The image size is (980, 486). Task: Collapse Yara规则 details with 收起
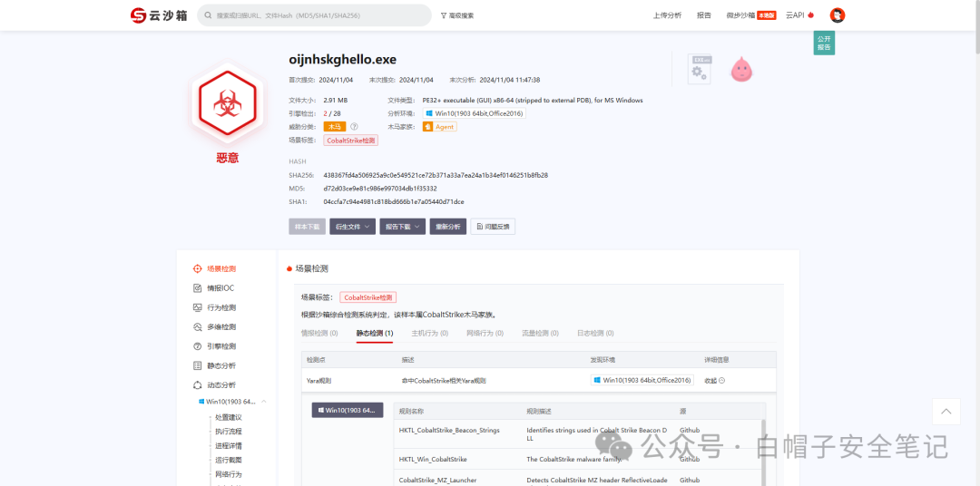[714, 381]
